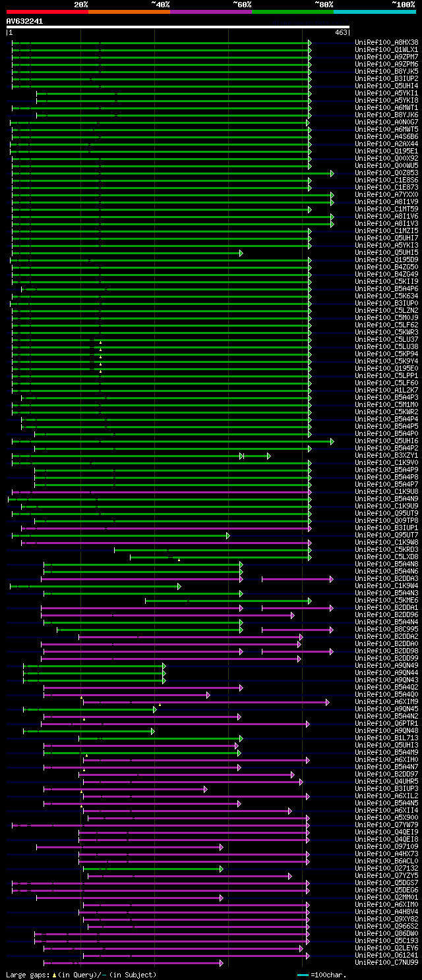This screenshot has width=422, height=980.
Task: Open hit UniRef100_Q0Z853
Action: point(386,173)
